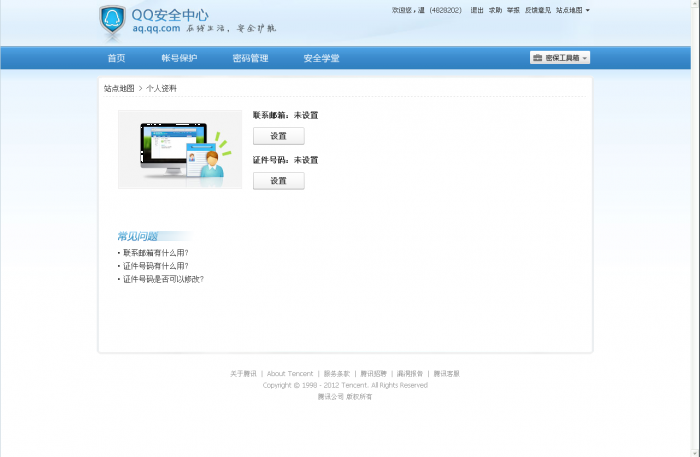Click the page vertical scrollbar
Screen dimensions: 700x457
(x=695, y=228)
